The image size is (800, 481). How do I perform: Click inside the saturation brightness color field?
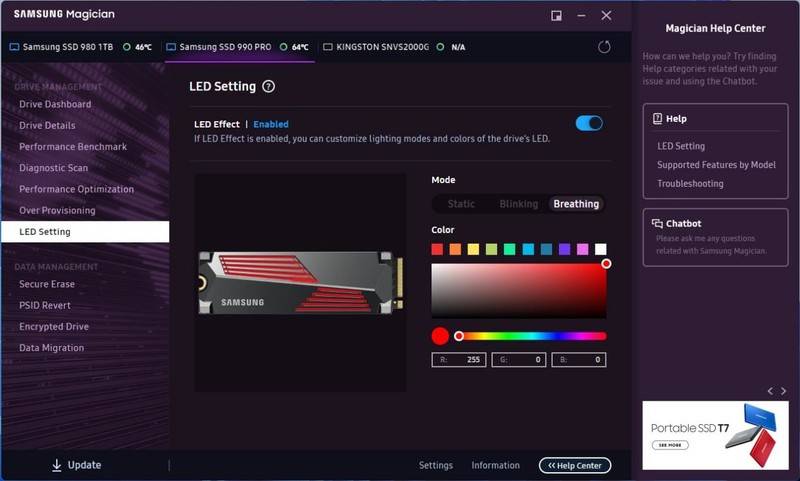click(x=519, y=291)
